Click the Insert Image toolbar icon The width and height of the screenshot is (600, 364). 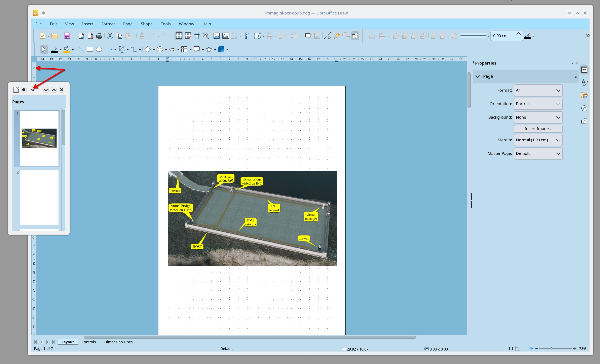[x=216, y=36]
